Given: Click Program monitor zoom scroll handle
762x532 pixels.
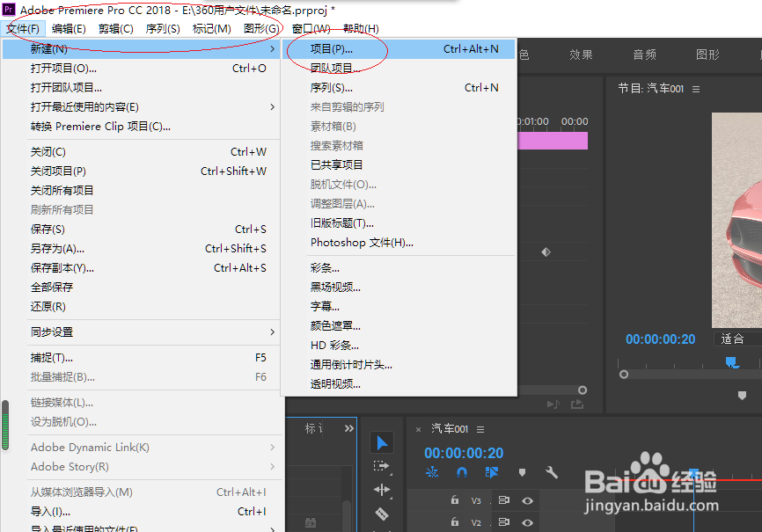Looking at the screenshot, I should pos(624,375).
